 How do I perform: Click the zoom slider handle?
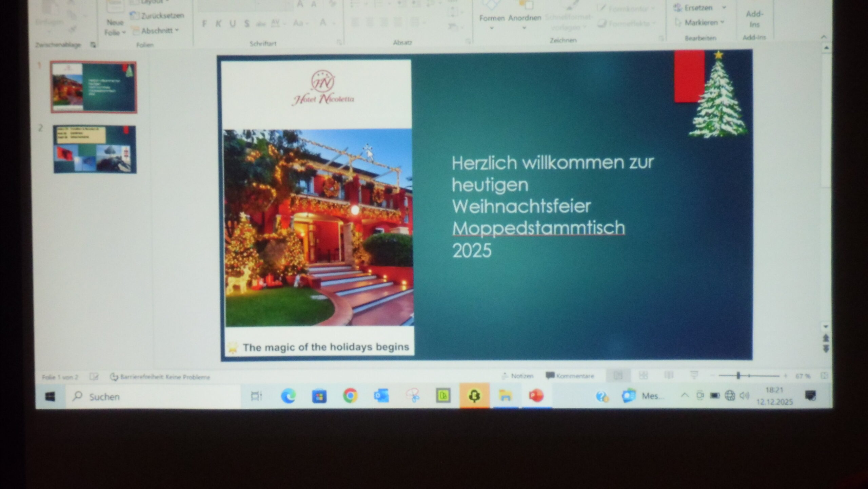pos(738,376)
